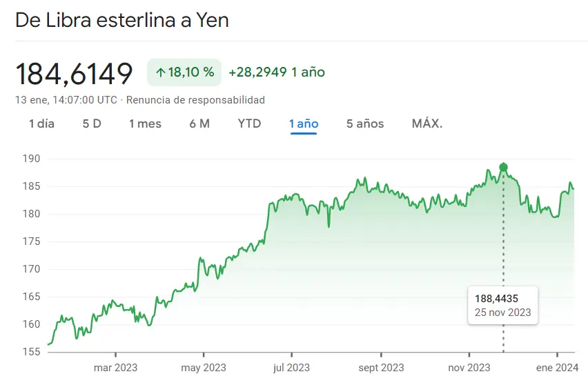
Task: Click the green up arrow icon
Action: tap(161, 72)
